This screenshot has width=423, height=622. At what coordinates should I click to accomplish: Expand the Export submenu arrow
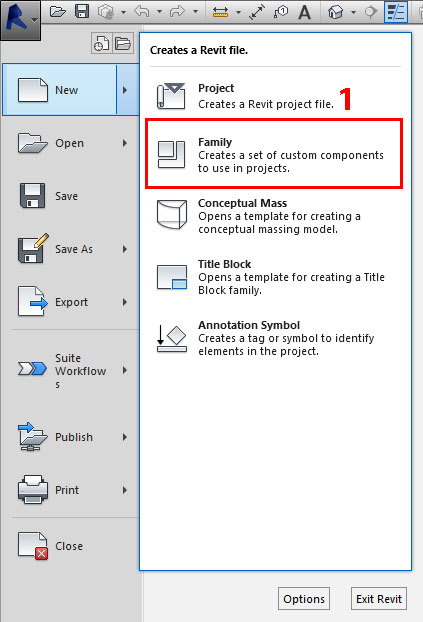[125, 302]
